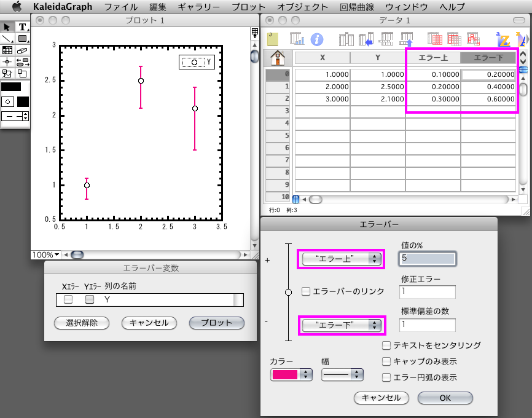Open the 回帰曲線 menu

pyautogui.click(x=356, y=6)
